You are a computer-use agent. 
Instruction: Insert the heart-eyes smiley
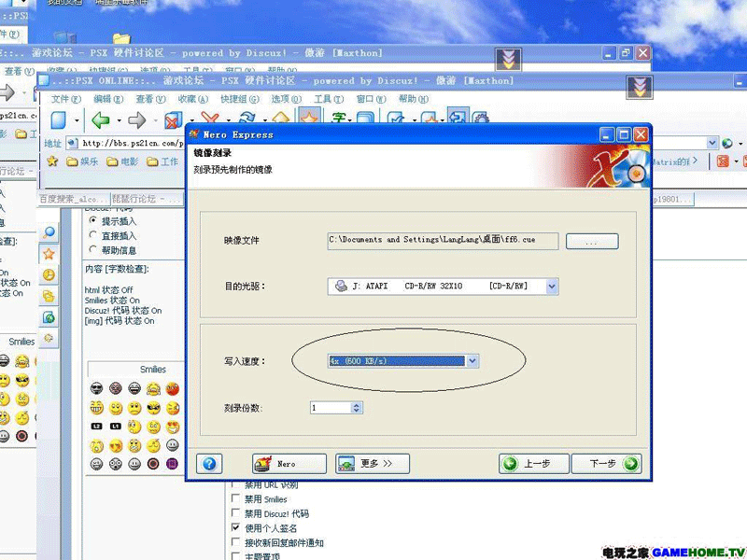(x=172, y=427)
